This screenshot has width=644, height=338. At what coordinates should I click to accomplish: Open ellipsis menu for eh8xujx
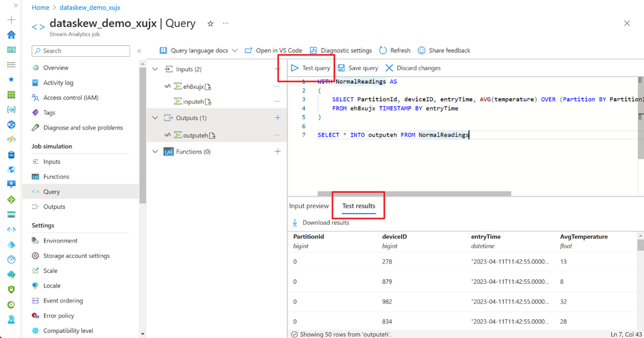pos(277,86)
